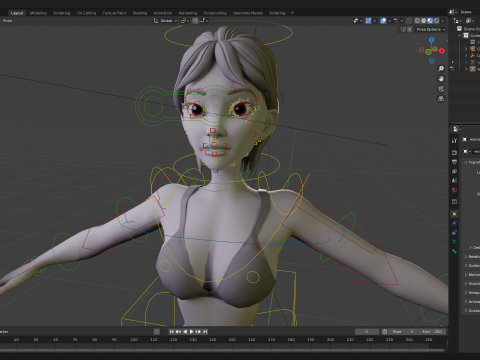Add a new workspace with plus icon
Image resolution: width=480 pixels, height=360 pixels.
[292, 13]
